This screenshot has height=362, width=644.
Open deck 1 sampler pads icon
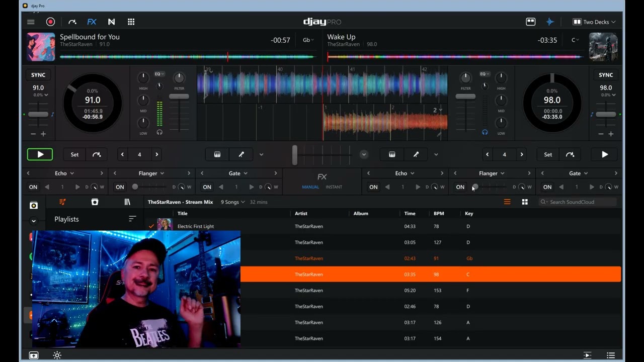click(217, 154)
